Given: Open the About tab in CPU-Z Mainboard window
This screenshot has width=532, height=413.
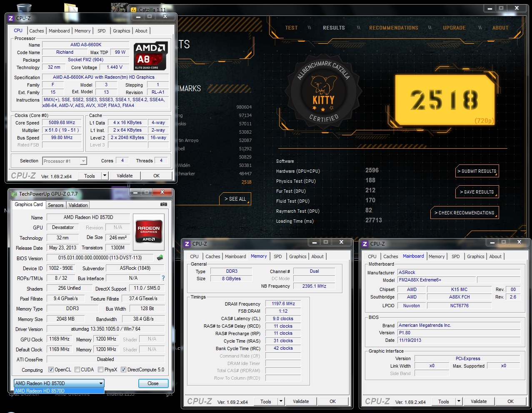Looking at the screenshot, I should tap(495, 256).
